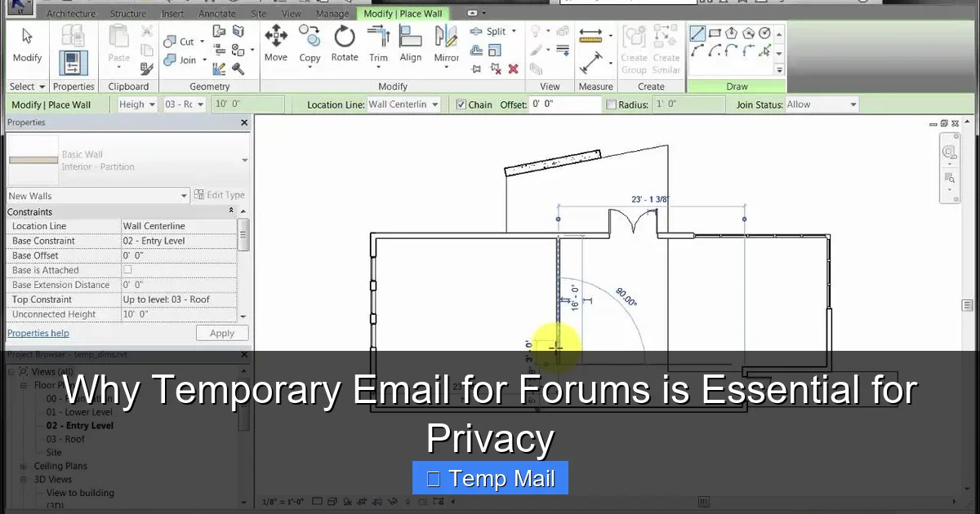The image size is (980, 514).
Task: Switch to the Architecture ribbon tab
Action: click(71, 13)
